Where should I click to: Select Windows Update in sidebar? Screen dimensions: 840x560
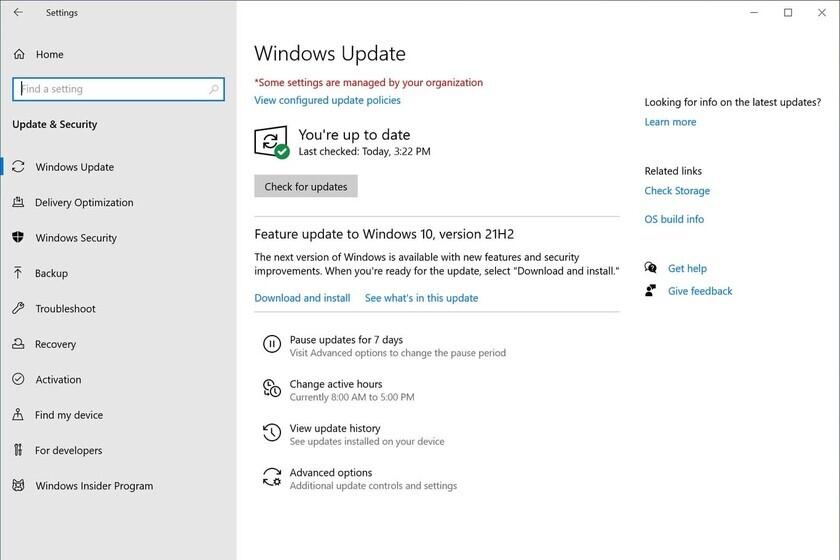(74, 167)
